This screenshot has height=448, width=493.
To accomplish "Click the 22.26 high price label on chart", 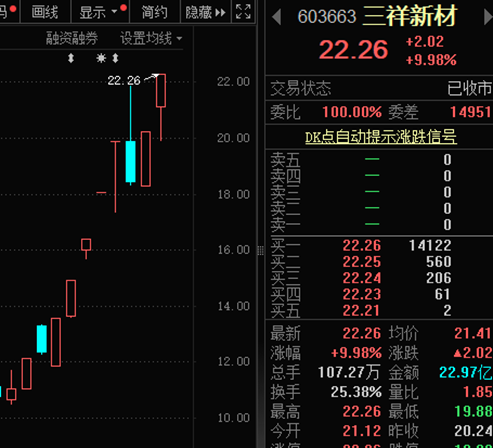I will (x=124, y=81).
